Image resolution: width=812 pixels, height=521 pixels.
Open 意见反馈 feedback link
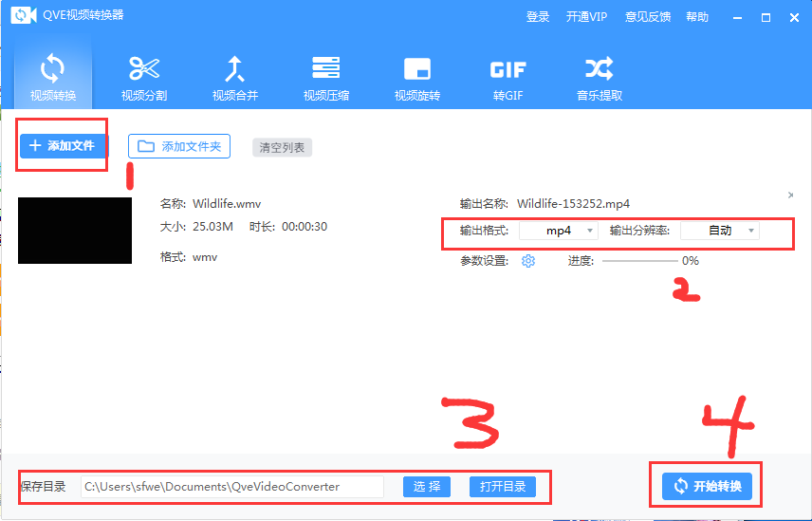pyautogui.click(x=648, y=16)
